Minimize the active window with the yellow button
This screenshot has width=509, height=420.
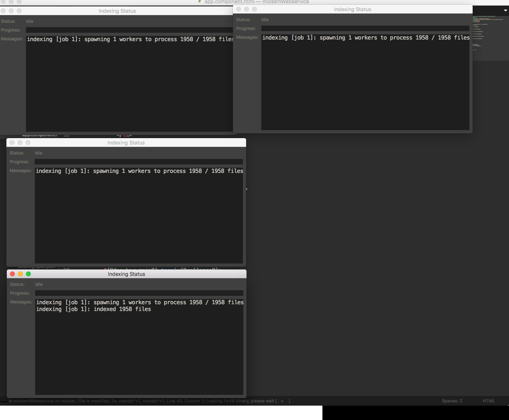click(20, 274)
